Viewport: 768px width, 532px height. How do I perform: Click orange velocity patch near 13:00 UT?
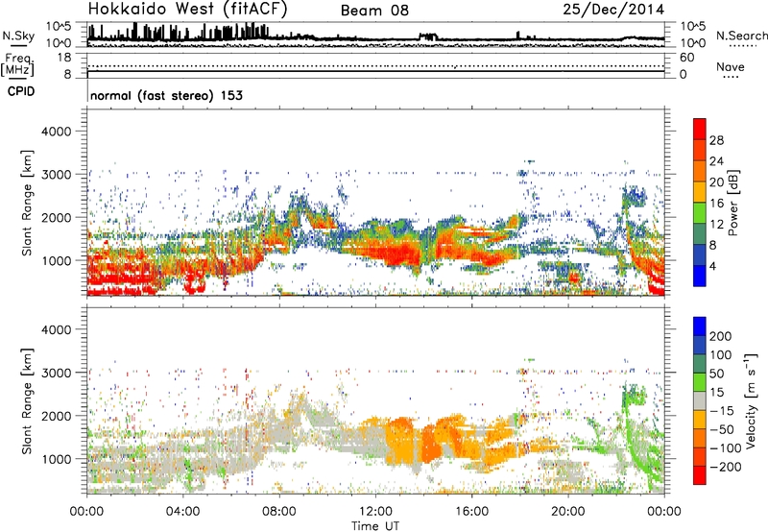tap(399, 441)
